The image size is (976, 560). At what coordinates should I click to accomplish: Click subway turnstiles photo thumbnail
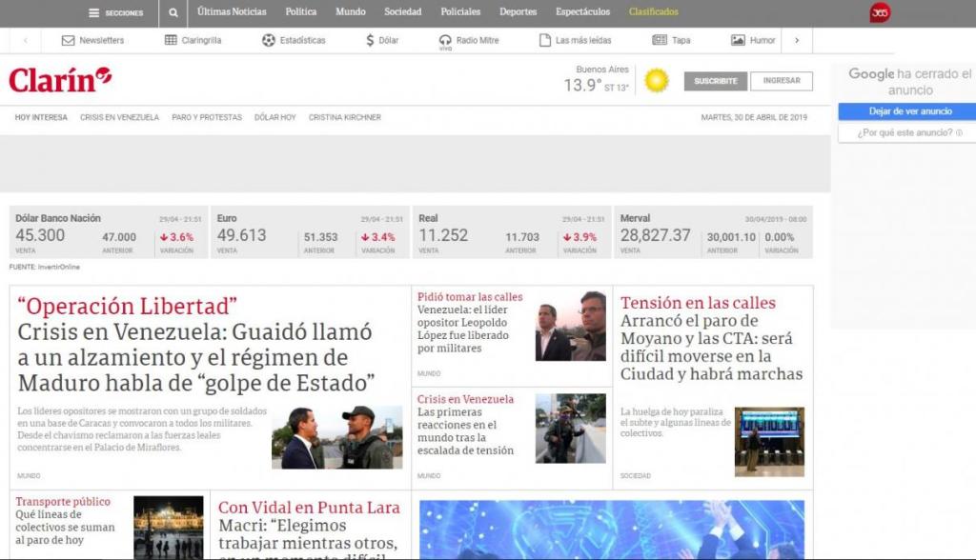(769, 442)
